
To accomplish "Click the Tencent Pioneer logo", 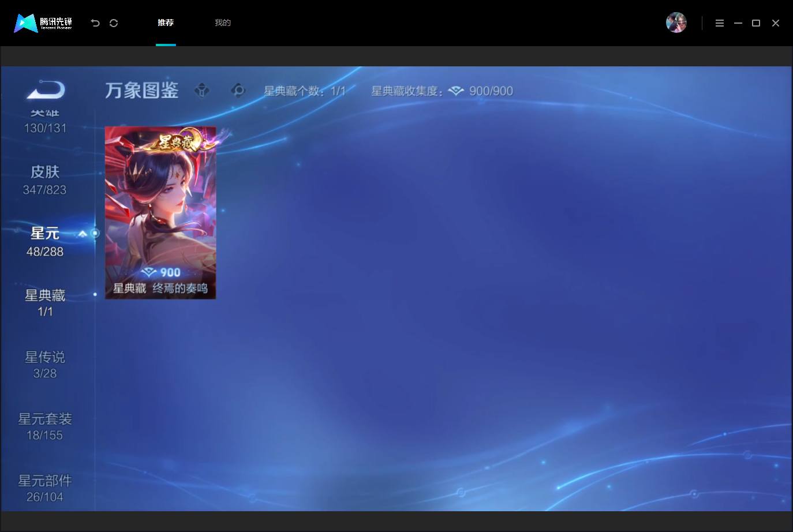I will click(43, 23).
